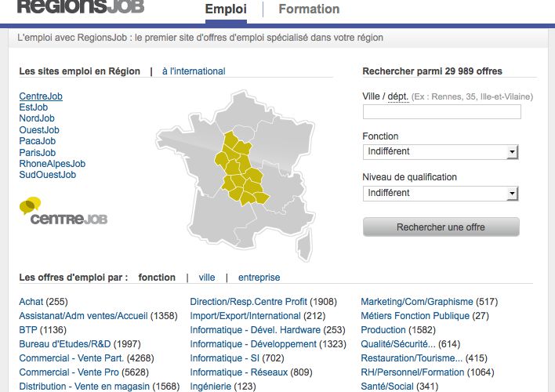Open RhoneAlpesJob link
The height and width of the screenshot is (392, 555).
click(x=52, y=164)
